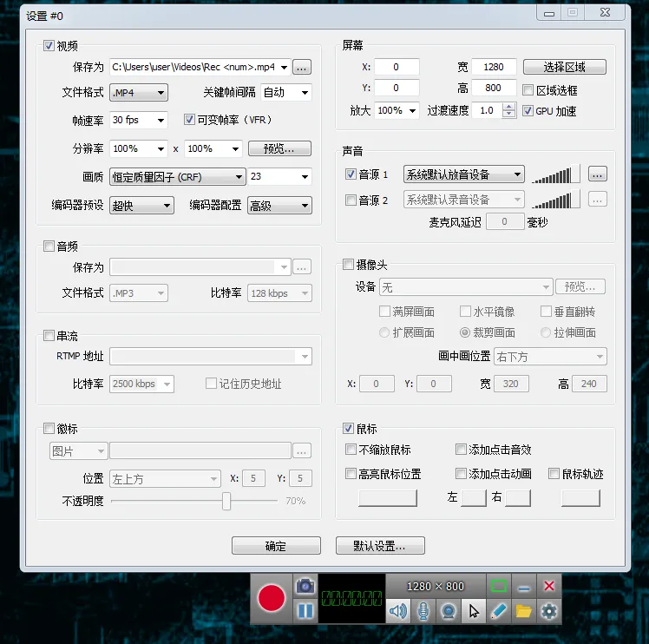The image size is (649, 644).
Task: Open 关键帧间隔 自动 dropdown
Action: point(286,92)
